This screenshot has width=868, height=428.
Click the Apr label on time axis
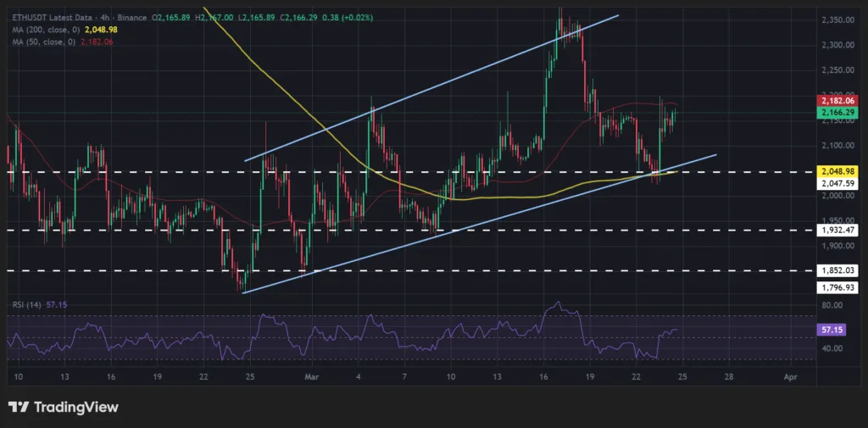[791, 376]
